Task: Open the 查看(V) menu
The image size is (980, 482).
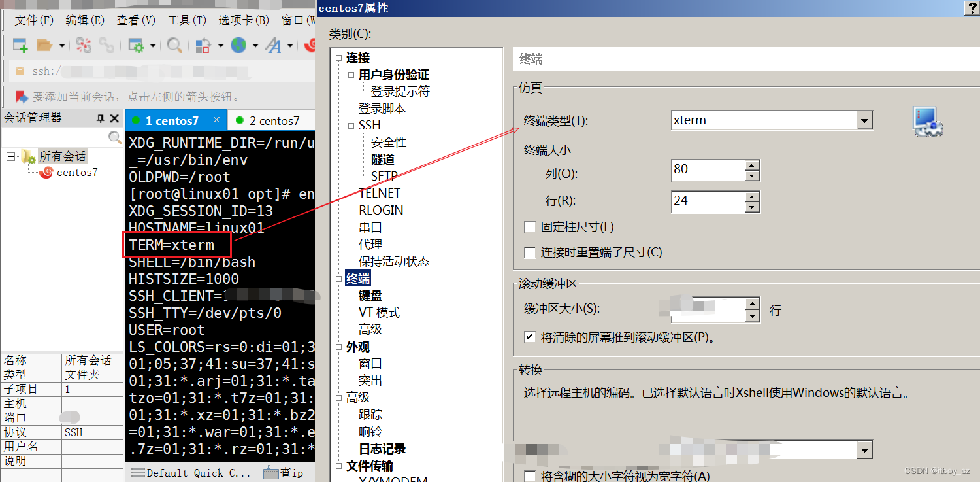Action: point(136,20)
